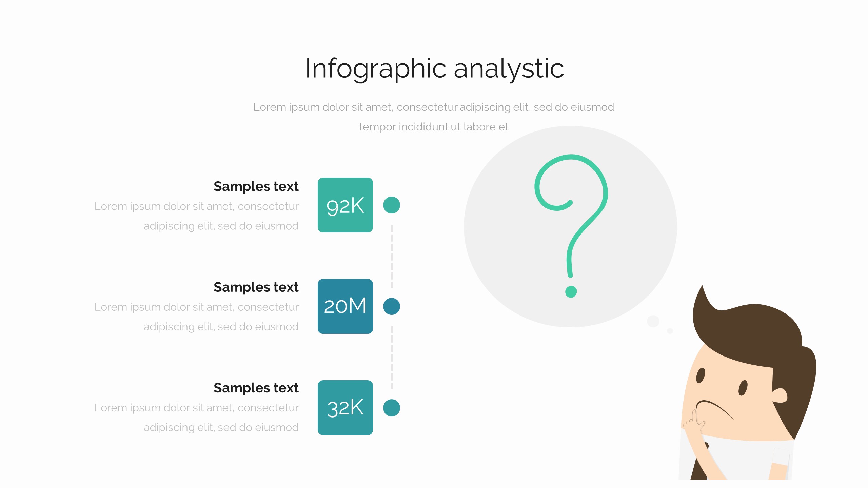This screenshot has height=488, width=868.
Task: Click the subtitle paragraph below the title
Action: pyautogui.click(x=434, y=117)
